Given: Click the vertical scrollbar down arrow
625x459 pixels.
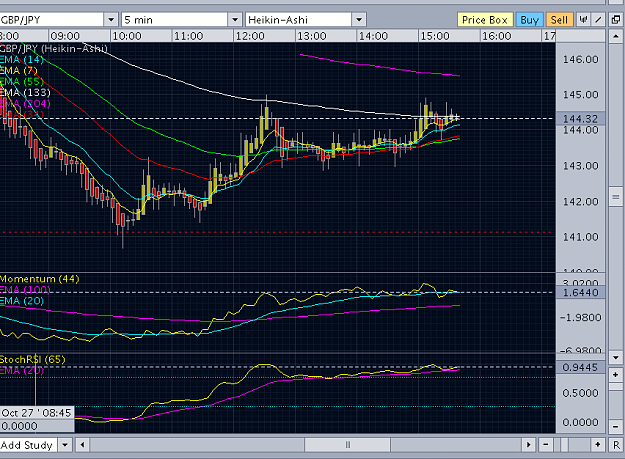Looking at the screenshot, I should pos(616,357).
